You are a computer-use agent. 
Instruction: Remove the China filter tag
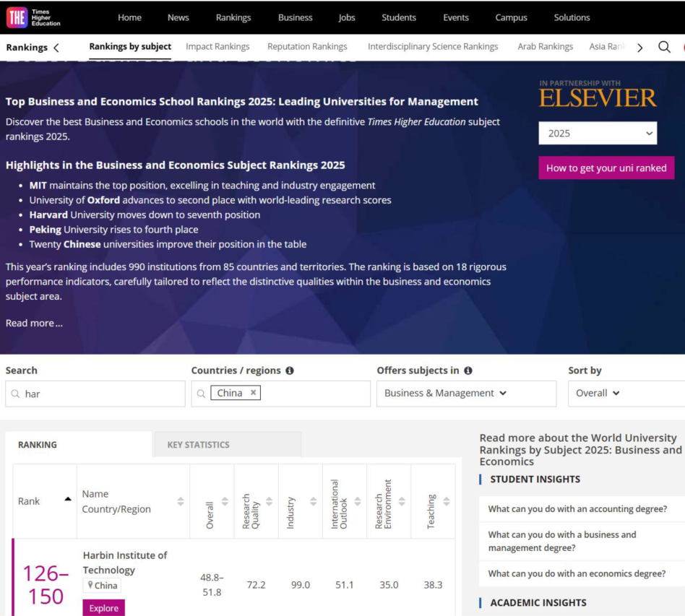point(253,393)
